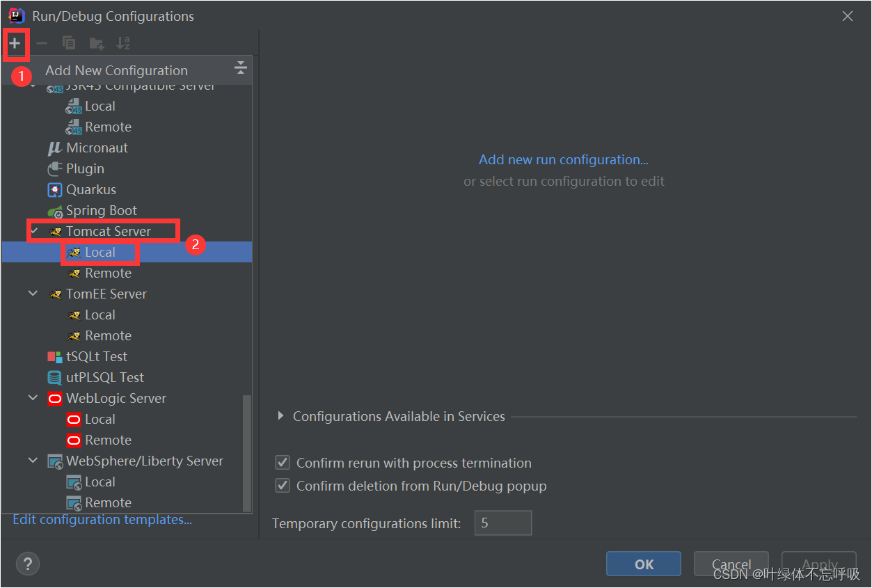Click the Move into new folder icon

pyautogui.click(x=96, y=43)
